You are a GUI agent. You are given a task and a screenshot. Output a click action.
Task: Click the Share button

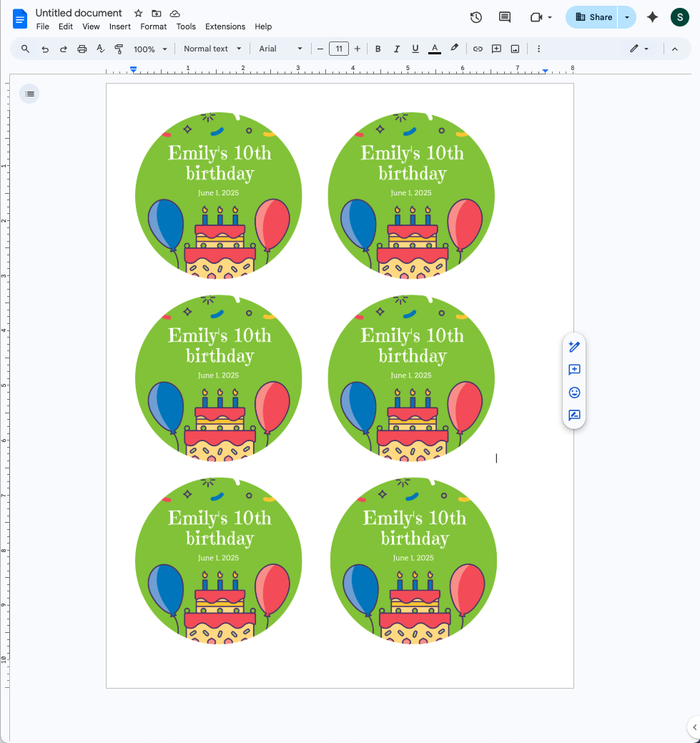[591, 17]
